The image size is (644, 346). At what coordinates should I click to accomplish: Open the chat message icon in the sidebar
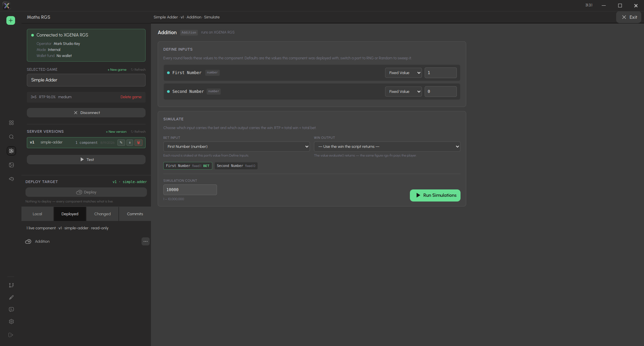[x=11, y=309]
